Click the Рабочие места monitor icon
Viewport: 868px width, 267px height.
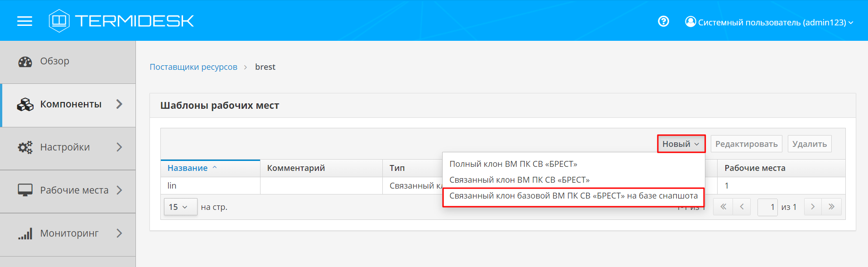[25, 190]
